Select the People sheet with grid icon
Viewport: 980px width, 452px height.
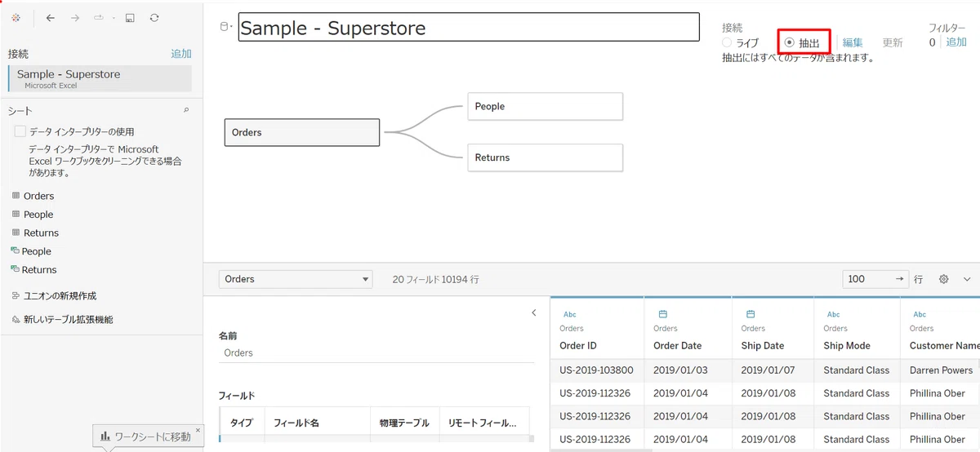tap(38, 215)
